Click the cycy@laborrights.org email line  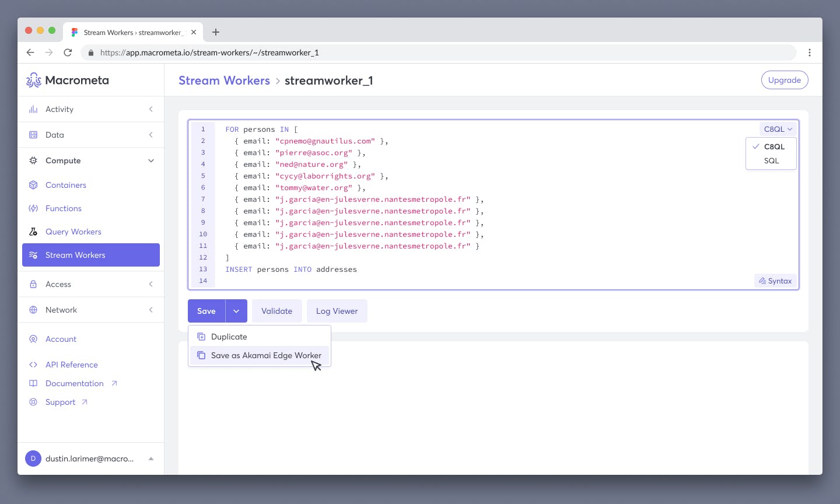click(311, 176)
